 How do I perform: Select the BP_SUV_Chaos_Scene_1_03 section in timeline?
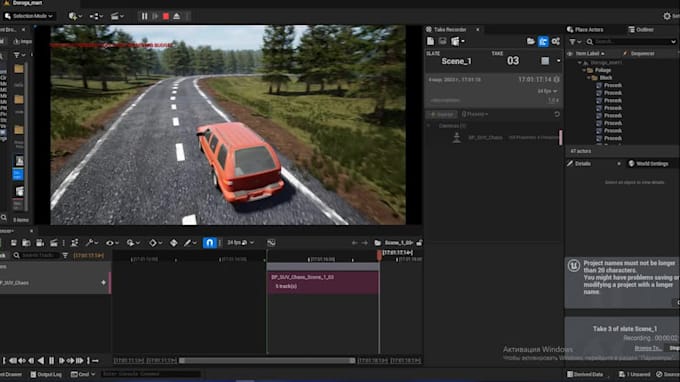pos(323,282)
